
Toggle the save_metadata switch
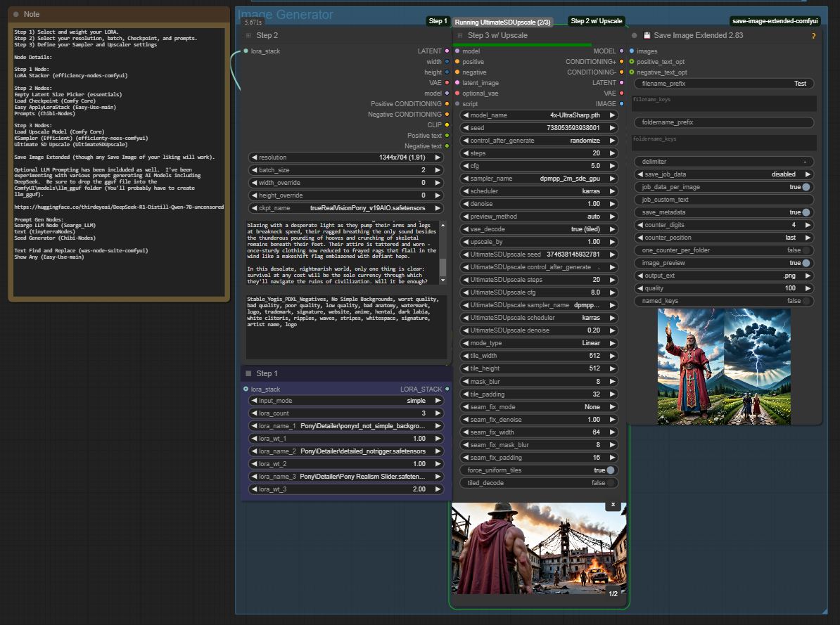pos(806,212)
